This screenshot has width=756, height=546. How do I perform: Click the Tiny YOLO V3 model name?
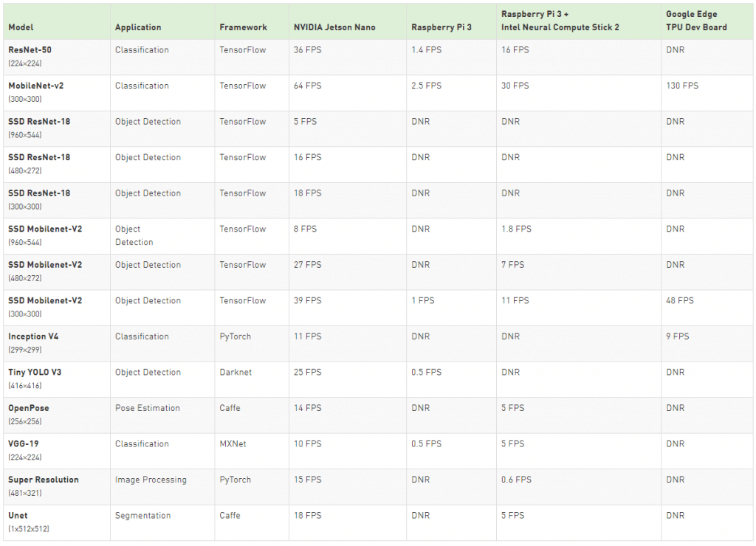[35, 373]
